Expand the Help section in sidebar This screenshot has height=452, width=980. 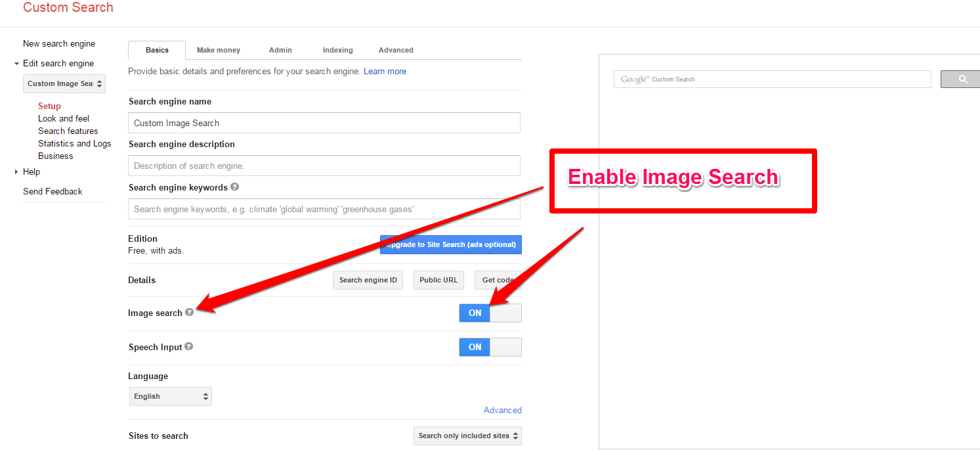(x=16, y=172)
